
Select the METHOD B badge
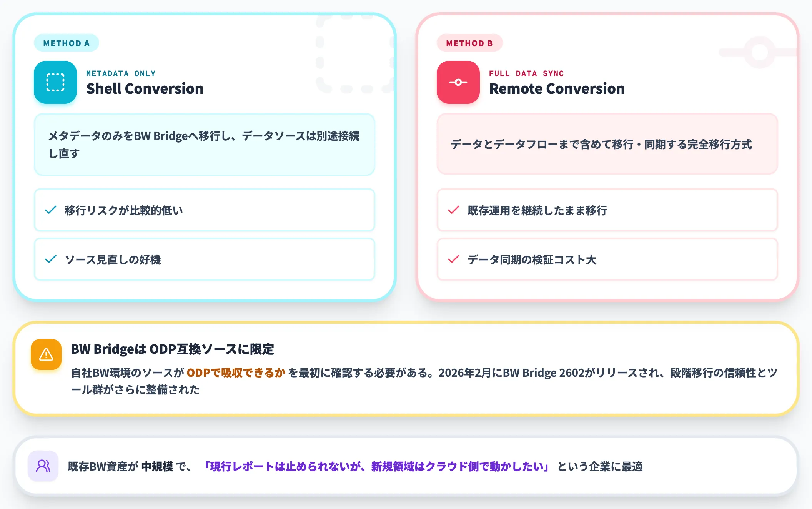coord(469,43)
